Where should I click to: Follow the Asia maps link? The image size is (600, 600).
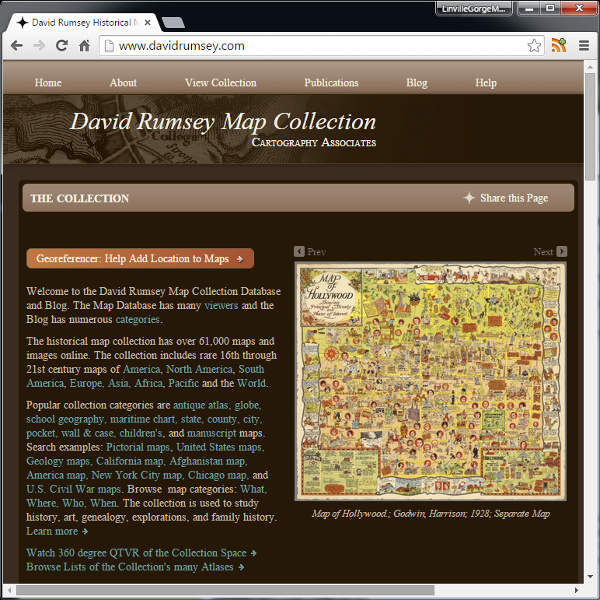tap(118, 383)
